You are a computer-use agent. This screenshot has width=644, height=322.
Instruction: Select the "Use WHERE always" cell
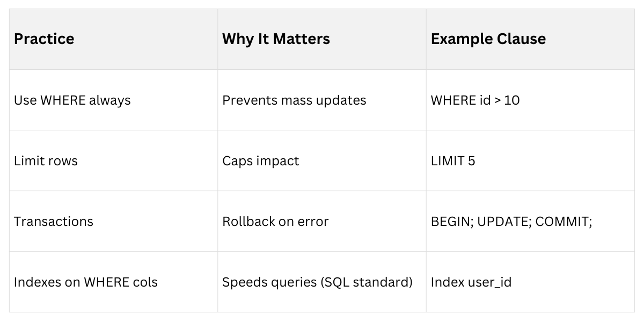72,100
